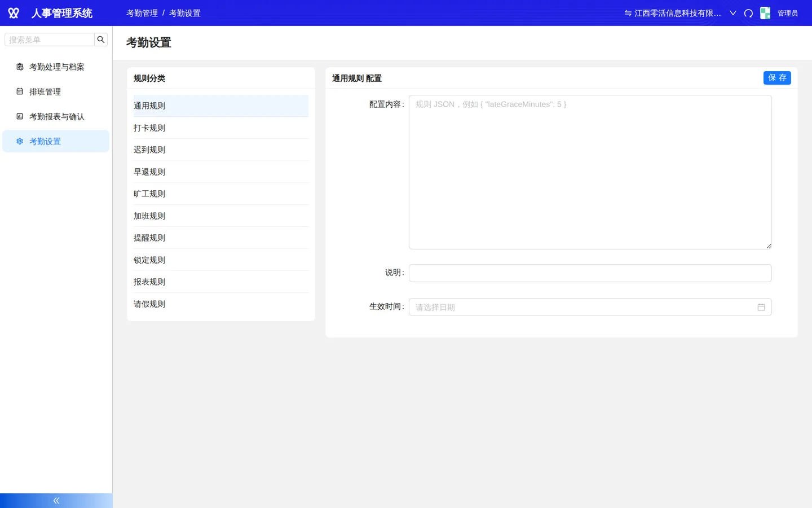
Task: Select 报表规则 in rule categories
Action: pos(221,282)
